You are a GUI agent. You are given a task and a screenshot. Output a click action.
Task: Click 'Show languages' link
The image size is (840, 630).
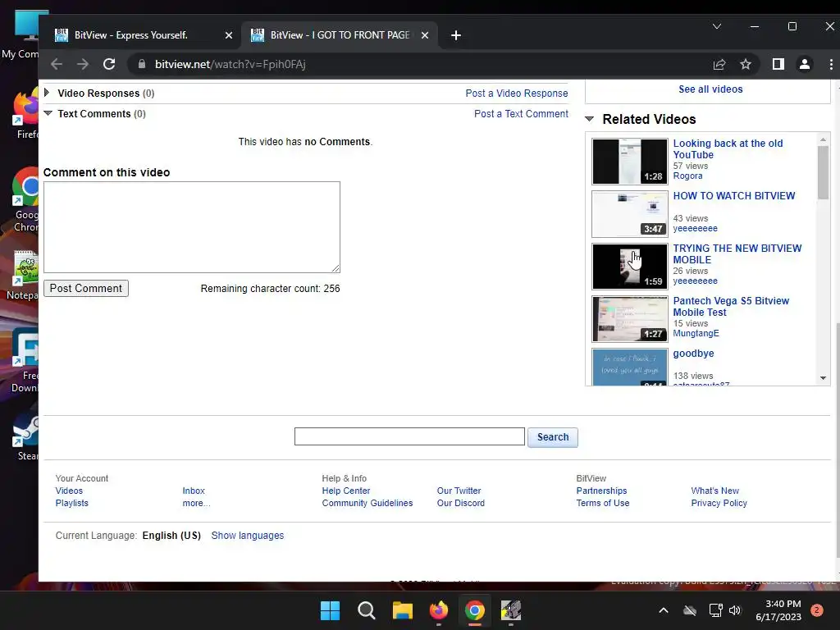(x=248, y=536)
